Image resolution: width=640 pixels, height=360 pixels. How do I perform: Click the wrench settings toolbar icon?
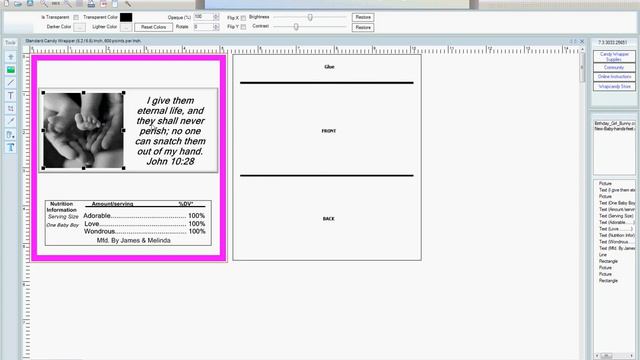[x=128, y=4]
